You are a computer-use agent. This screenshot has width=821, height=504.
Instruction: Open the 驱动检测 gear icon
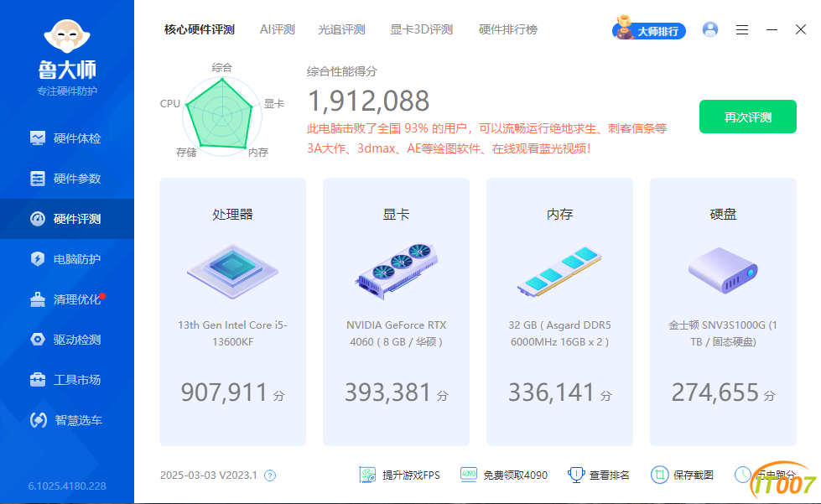tap(38, 340)
